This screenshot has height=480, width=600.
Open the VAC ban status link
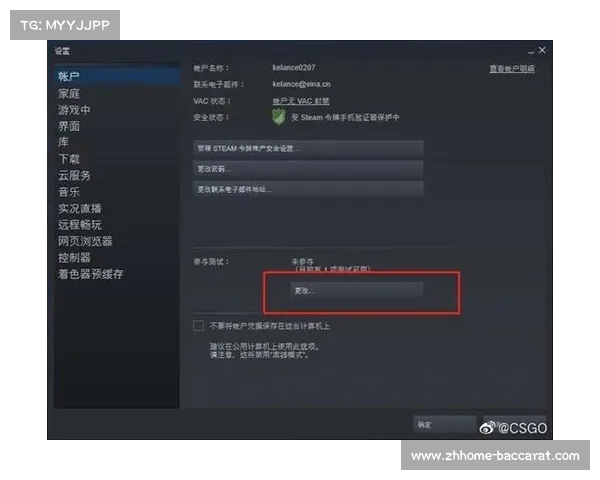(x=301, y=101)
